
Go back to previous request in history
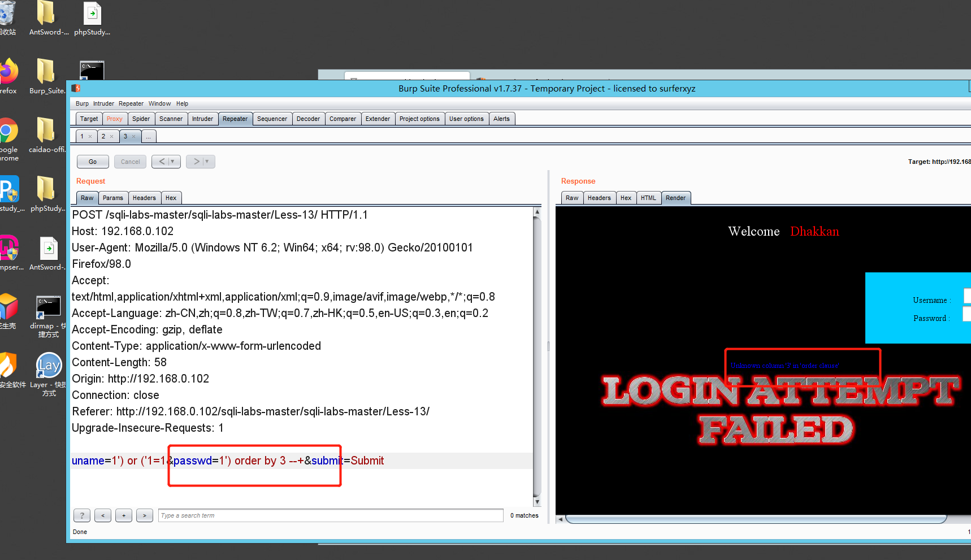click(162, 162)
